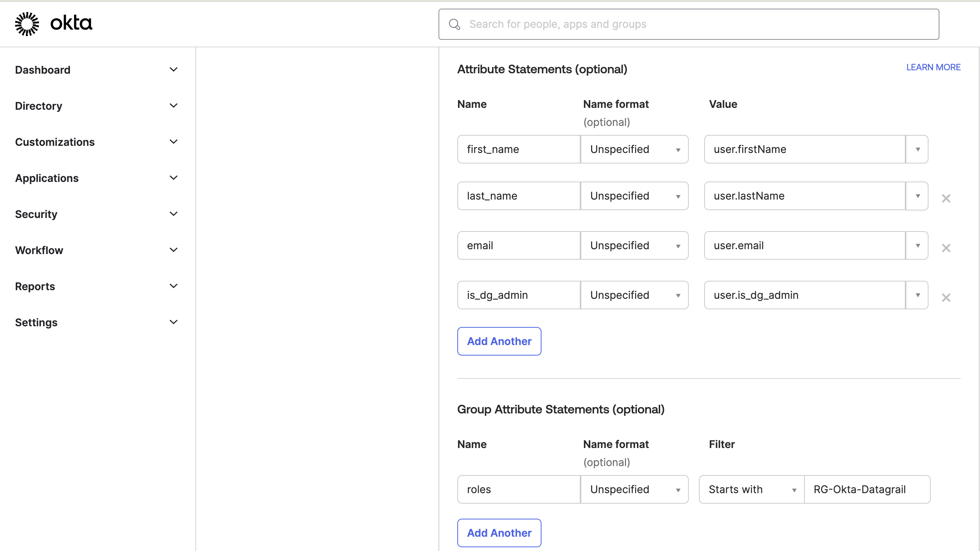The image size is (980, 551).
Task: Click remove icon for email row
Action: (946, 248)
